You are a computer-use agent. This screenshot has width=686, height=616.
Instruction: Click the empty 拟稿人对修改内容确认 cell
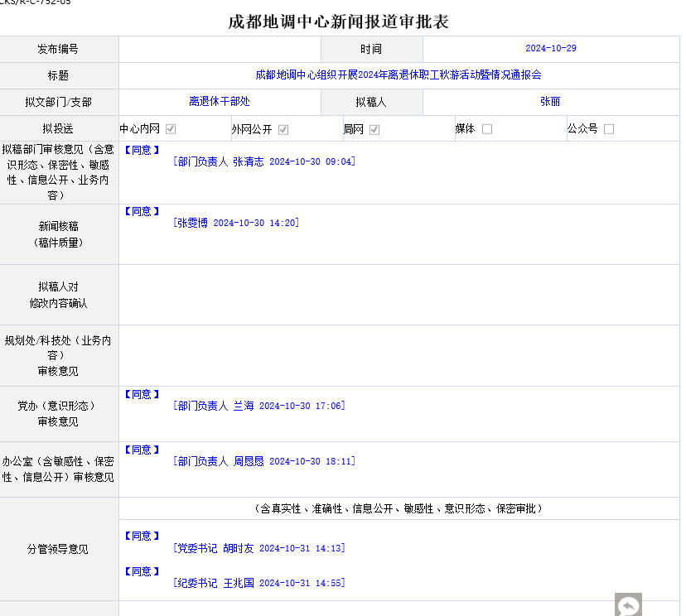pyautogui.click(x=399, y=295)
